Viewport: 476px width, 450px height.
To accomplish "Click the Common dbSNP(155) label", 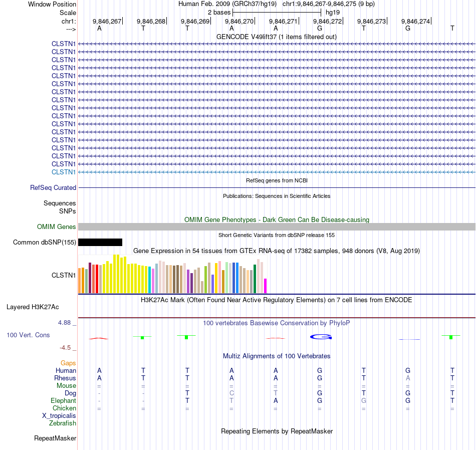I will pyautogui.click(x=44, y=243).
